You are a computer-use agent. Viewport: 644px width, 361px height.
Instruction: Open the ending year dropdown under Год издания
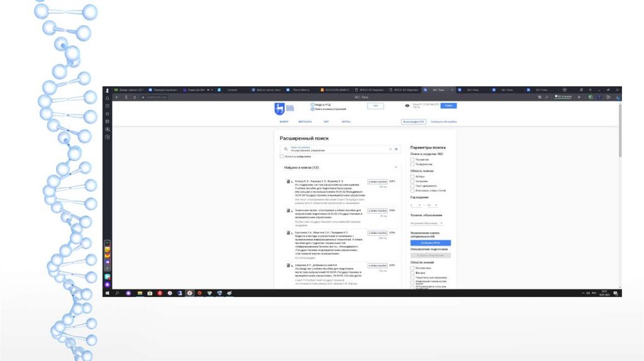click(432, 205)
